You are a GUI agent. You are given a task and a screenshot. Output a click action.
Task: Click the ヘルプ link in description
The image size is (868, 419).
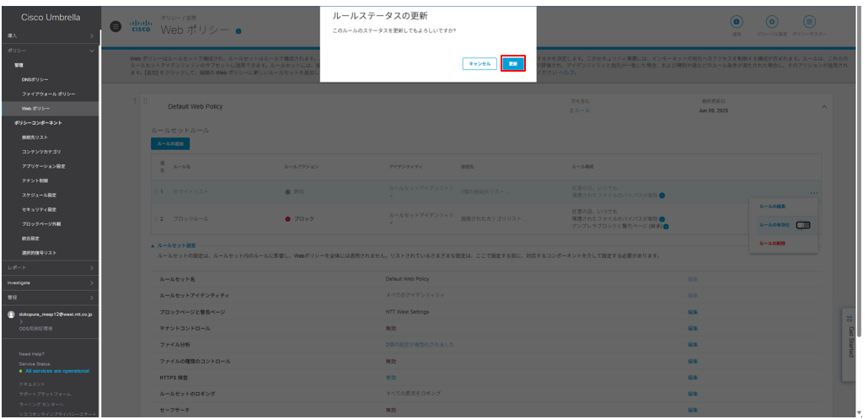point(565,73)
